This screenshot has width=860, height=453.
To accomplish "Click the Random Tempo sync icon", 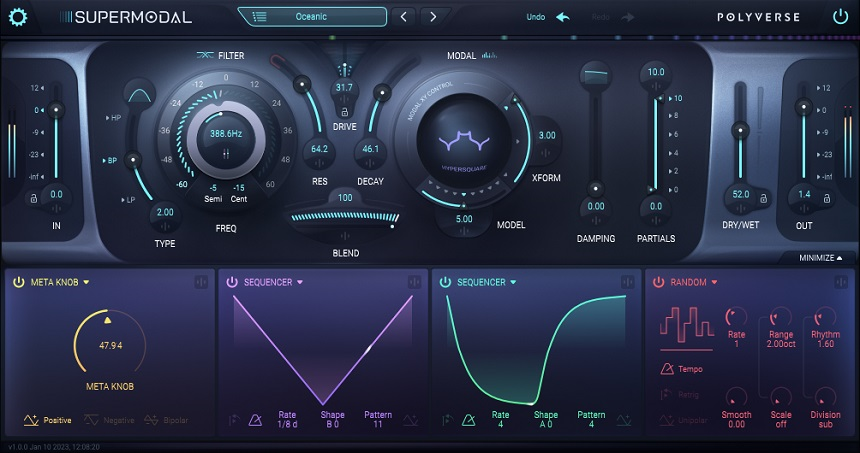I will click(667, 369).
